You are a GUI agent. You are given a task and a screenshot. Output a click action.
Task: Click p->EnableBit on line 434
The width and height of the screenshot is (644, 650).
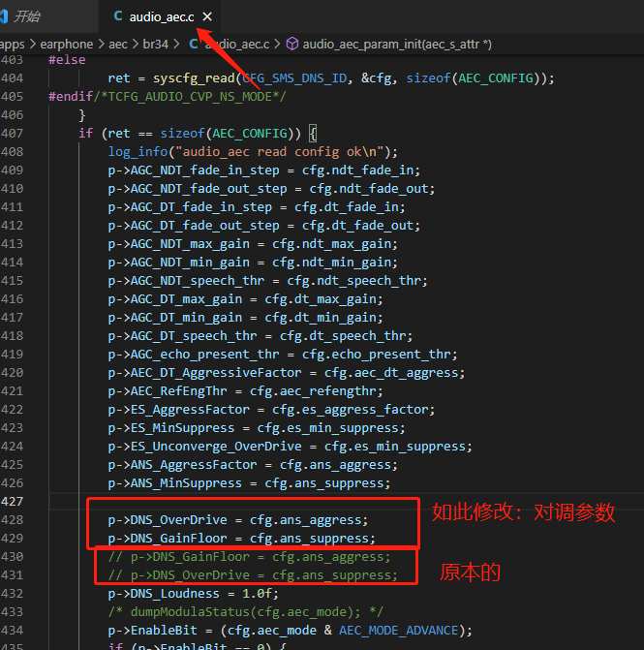[152, 631]
